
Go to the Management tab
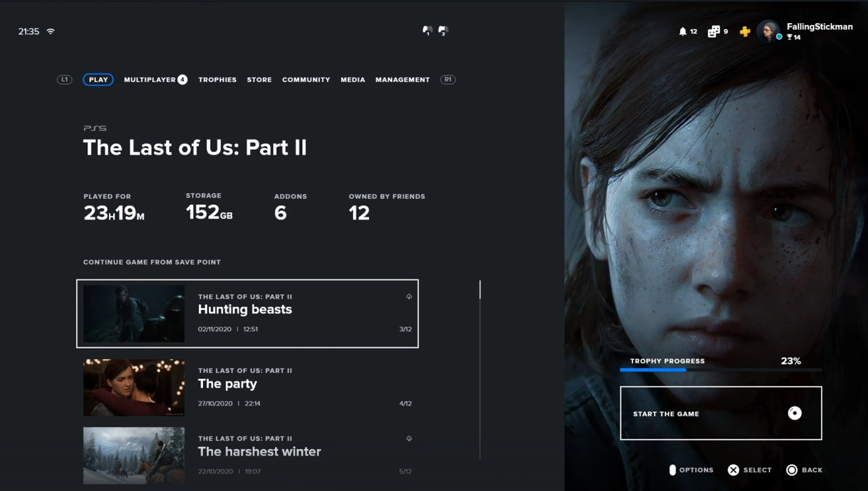pyautogui.click(x=403, y=79)
